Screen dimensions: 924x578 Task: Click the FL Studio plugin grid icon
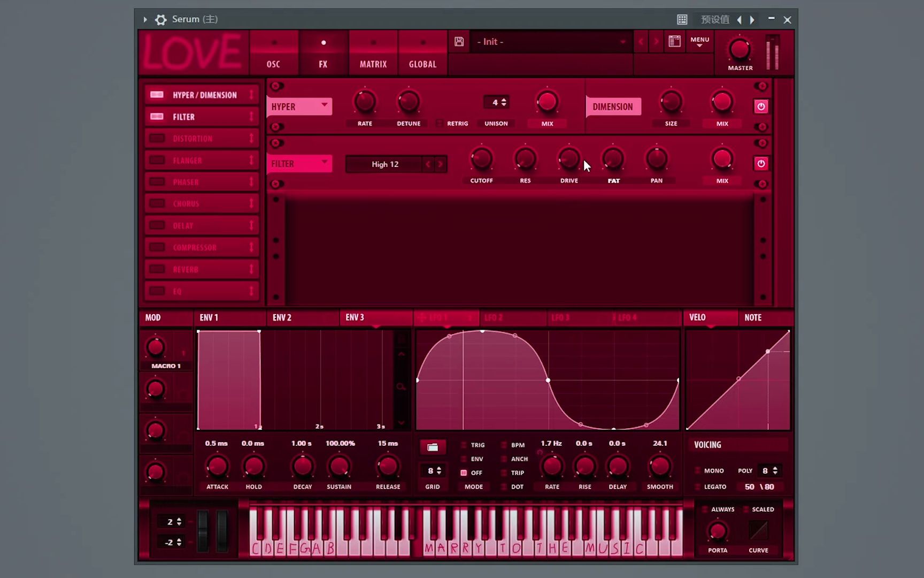682,20
